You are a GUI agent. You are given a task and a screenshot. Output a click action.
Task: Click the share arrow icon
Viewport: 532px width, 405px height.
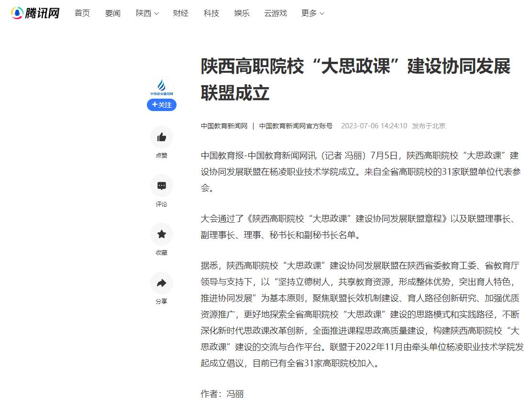[x=162, y=283]
